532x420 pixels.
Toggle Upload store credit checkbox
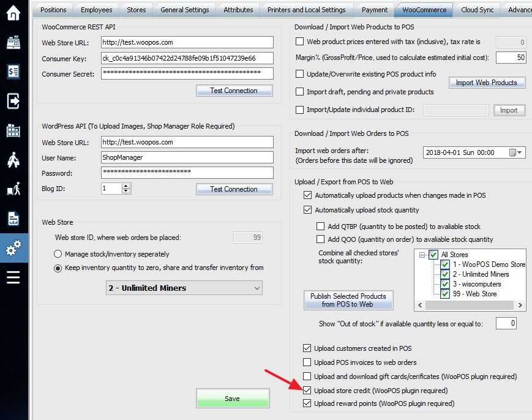tap(307, 391)
